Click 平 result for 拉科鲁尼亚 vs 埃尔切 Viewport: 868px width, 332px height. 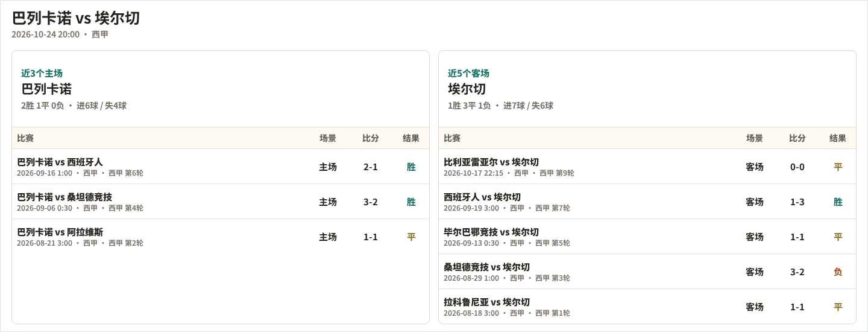(x=838, y=307)
